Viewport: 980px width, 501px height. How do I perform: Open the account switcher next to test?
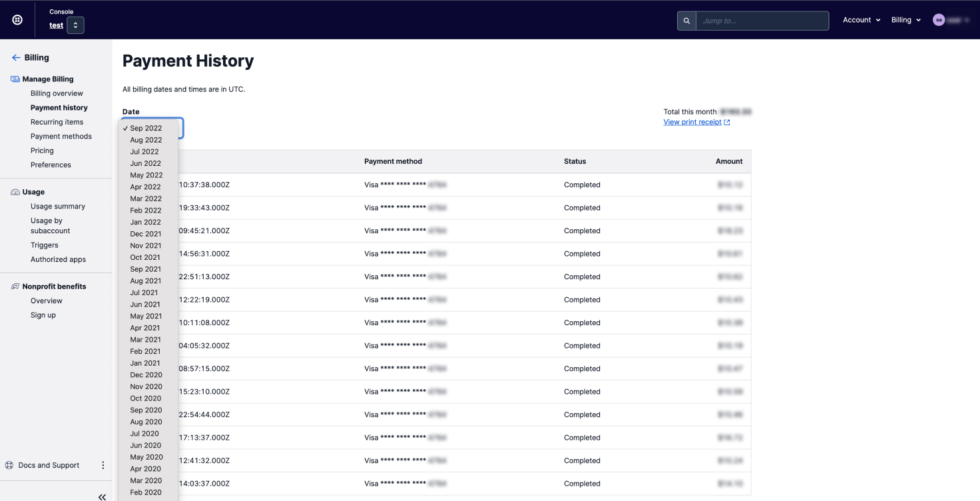75,25
